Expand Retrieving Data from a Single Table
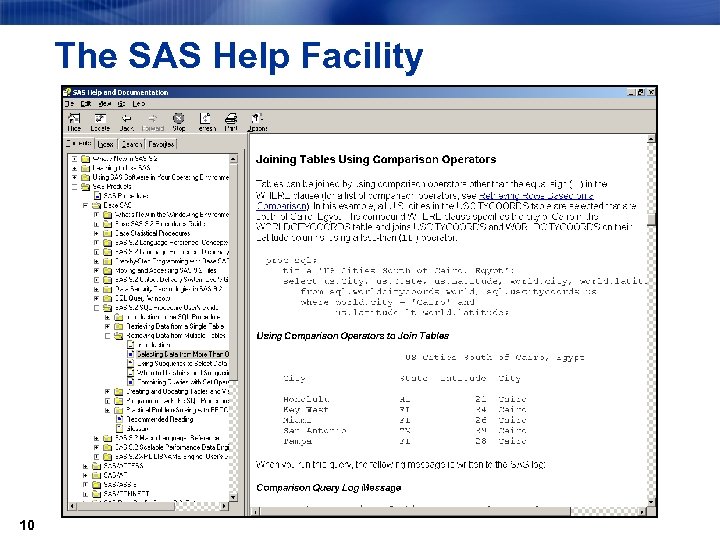Viewport: 720px width, 540px height. pos(107,326)
